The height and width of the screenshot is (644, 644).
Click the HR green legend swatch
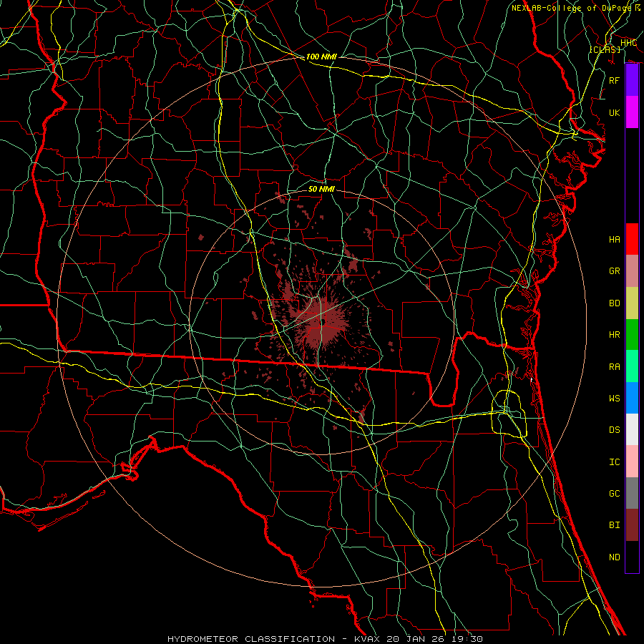click(x=632, y=335)
